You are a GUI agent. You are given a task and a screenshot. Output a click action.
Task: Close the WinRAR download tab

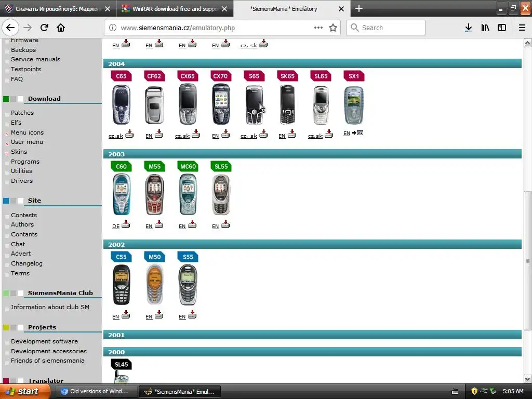224,9
